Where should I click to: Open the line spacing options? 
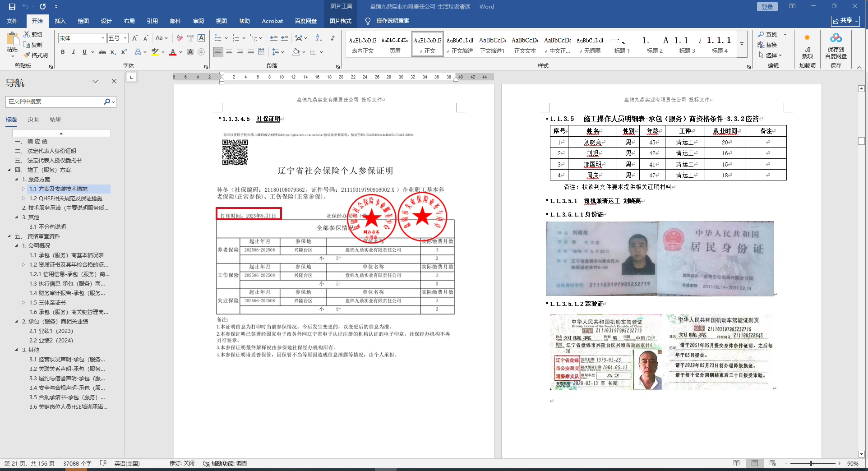pyautogui.click(x=278, y=52)
